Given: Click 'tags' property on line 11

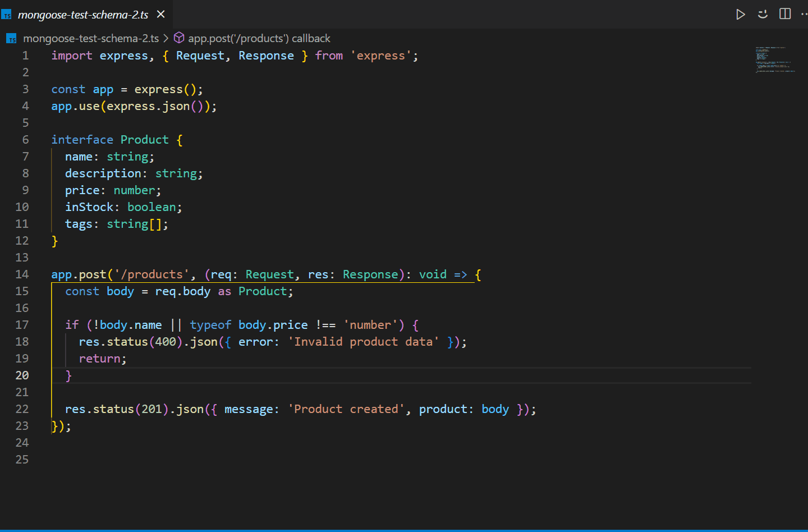Looking at the screenshot, I should coord(79,224).
